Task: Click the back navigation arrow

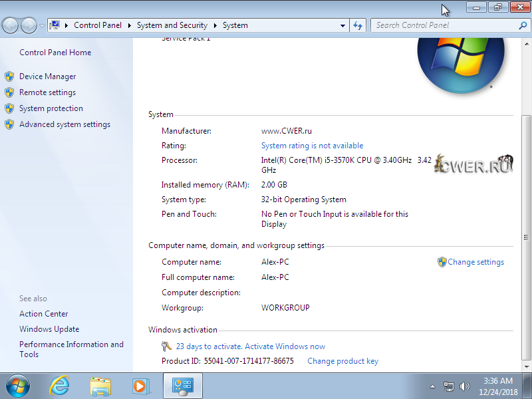Action: 10,25
